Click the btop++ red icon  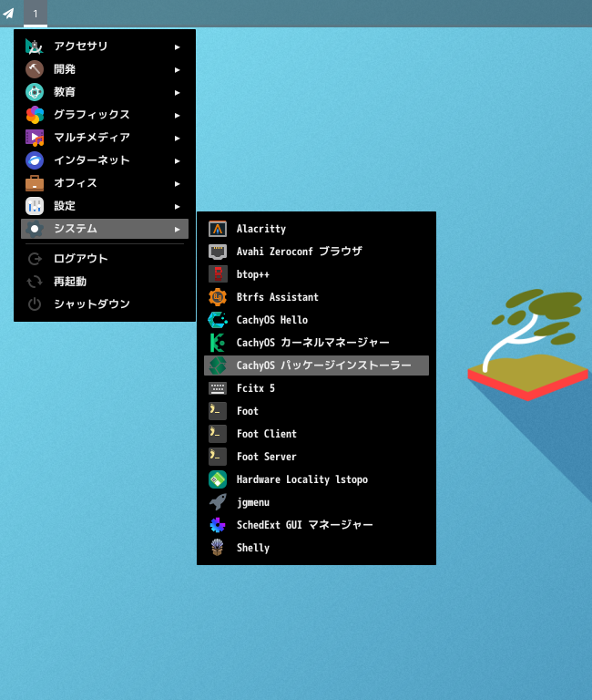pyautogui.click(x=218, y=274)
